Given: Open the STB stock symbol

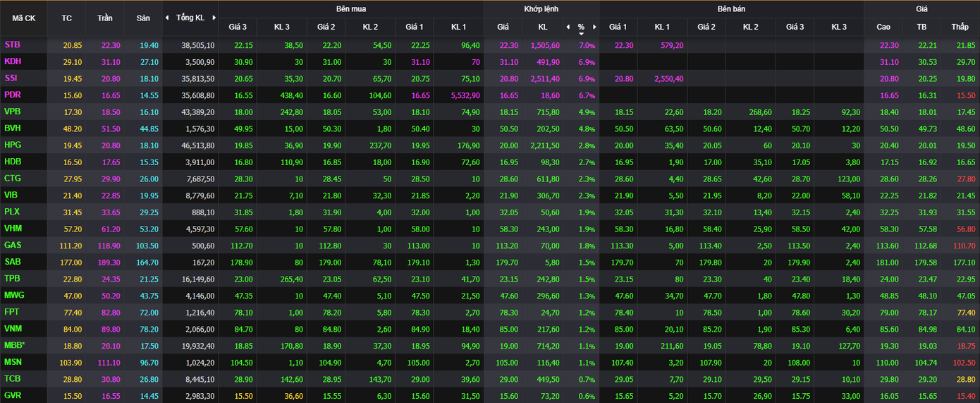Looking at the screenshot, I should (12, 44).
